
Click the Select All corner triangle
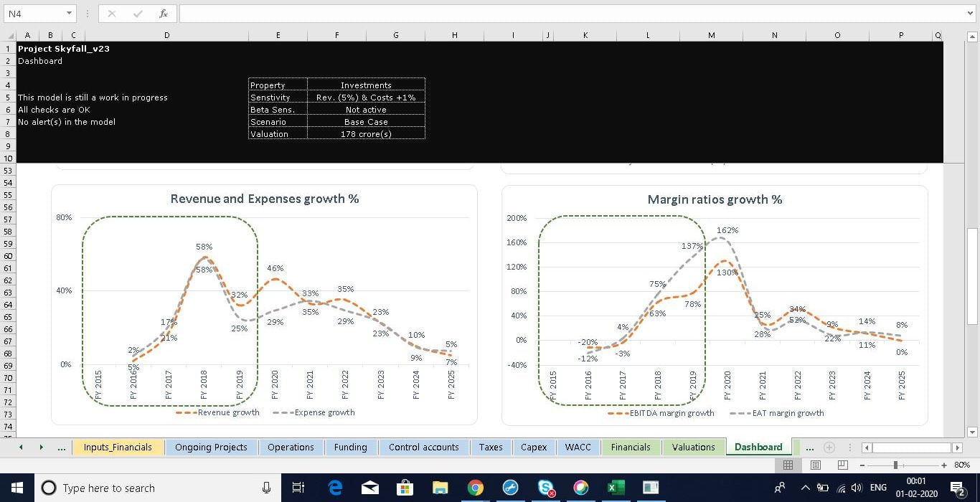coord(9,36)
